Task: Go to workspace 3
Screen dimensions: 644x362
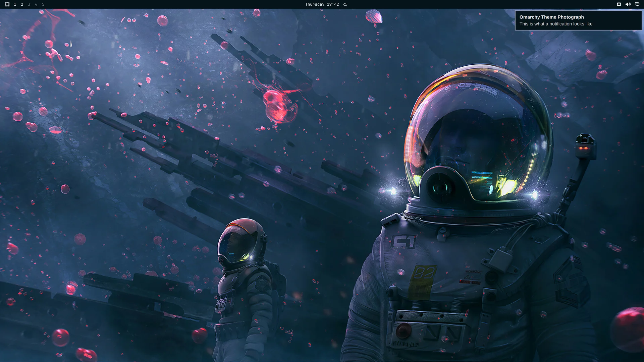Action: tap(29, 4)
